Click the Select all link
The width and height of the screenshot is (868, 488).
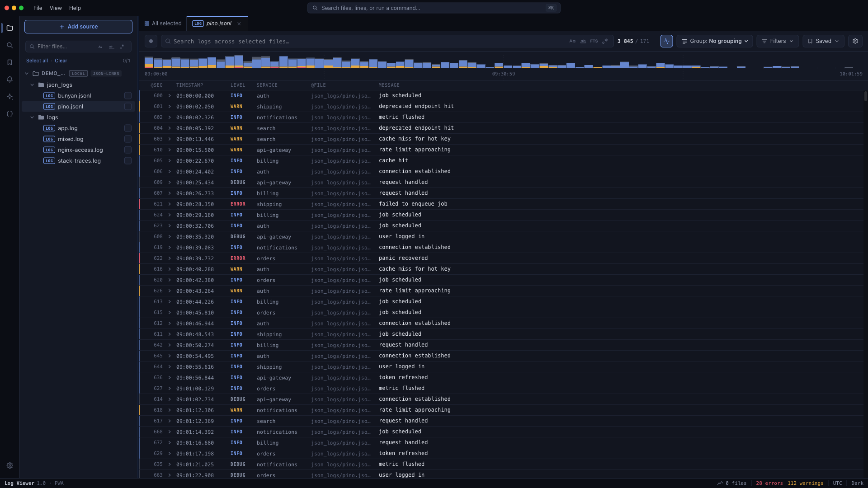click(37, 61)
